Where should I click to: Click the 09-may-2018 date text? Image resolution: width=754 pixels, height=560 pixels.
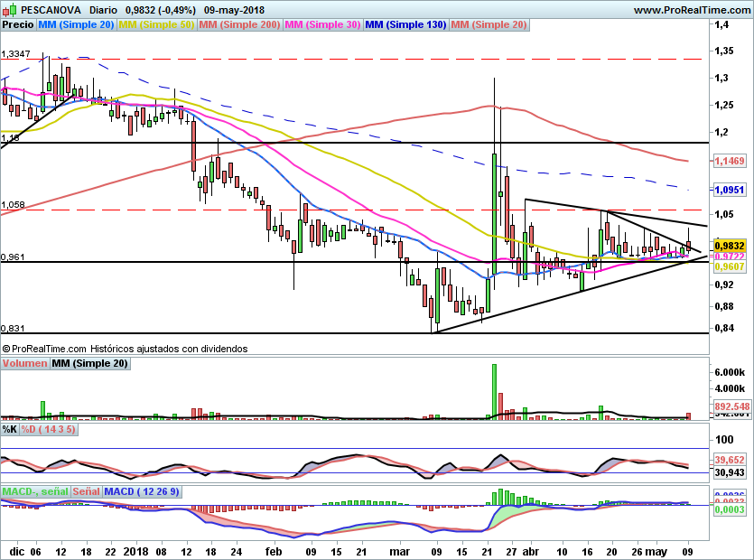[234, 10]
